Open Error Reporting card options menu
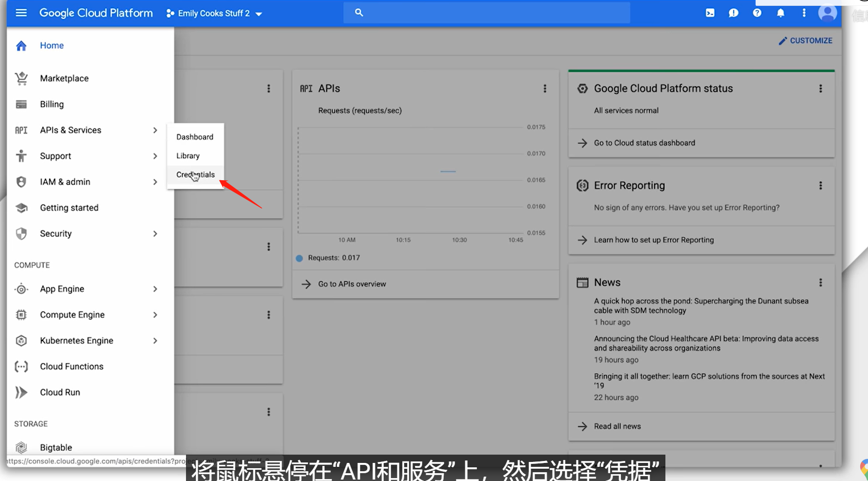The image size is (868, 481). click(x=821, y=186)
